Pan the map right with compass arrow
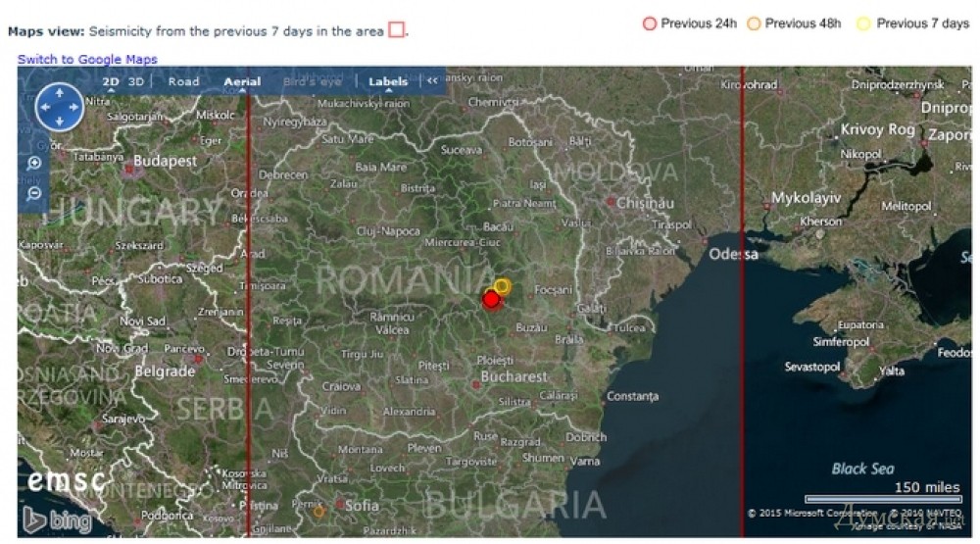 click(75, 107)
